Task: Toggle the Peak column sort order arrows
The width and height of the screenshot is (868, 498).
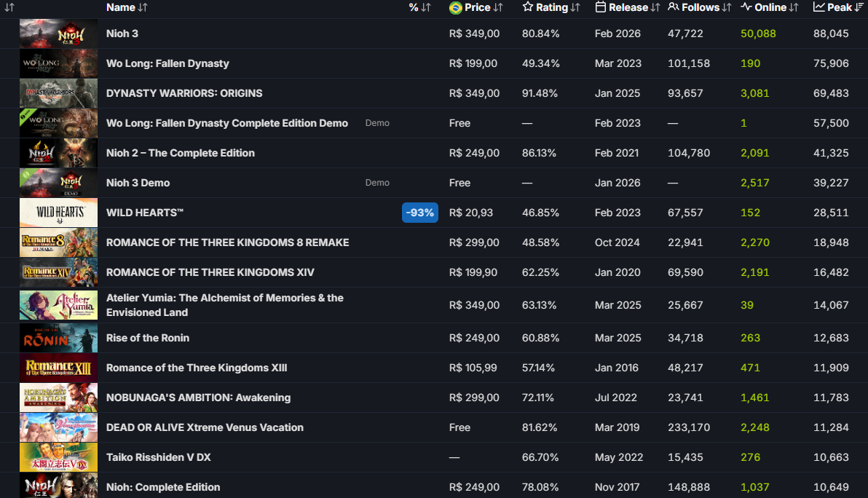Action: pos(860,7)
